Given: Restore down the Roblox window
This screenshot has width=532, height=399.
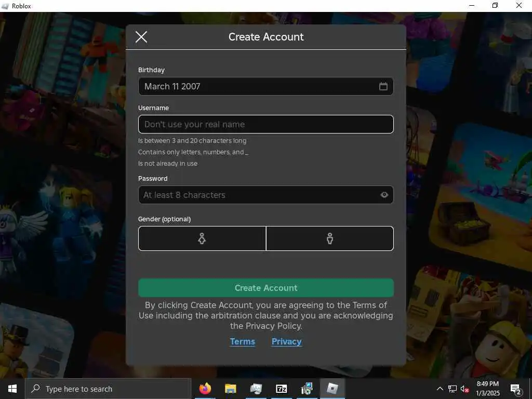Looking at the screenshot, I should coord(495,6).
